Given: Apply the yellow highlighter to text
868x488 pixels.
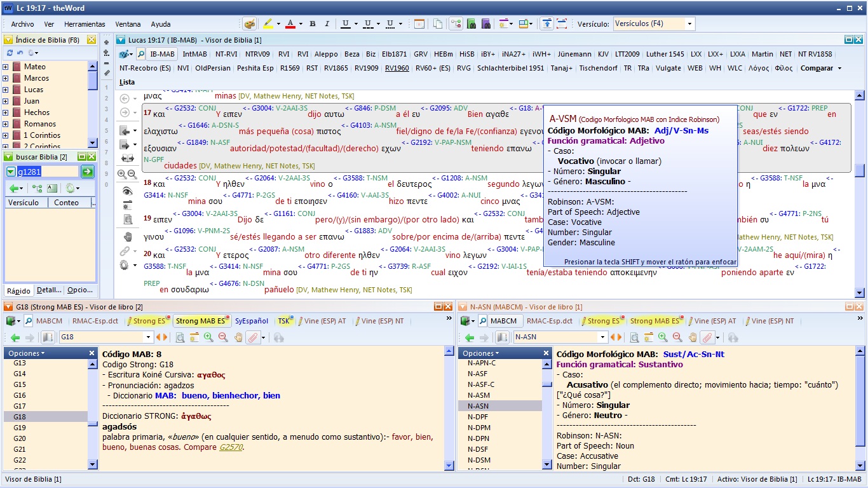Looking at the screenshot, I should pyautogui.click(x=268, y=24).
